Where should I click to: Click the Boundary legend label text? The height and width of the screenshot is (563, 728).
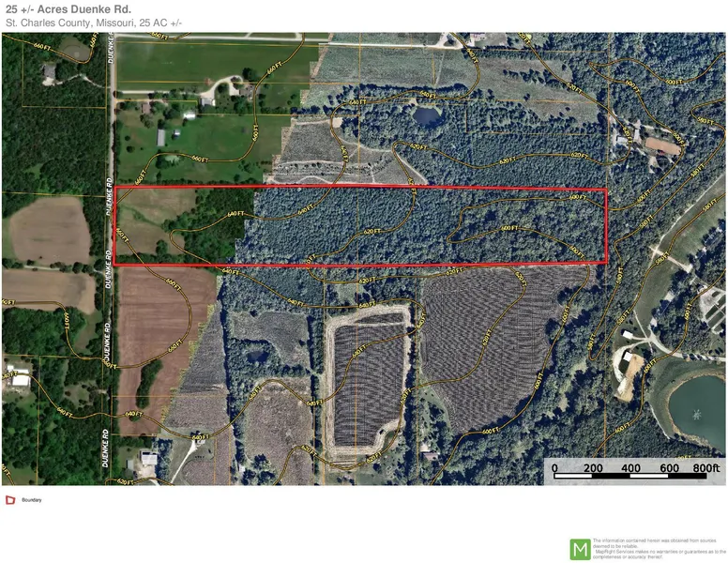click(x=31, y=500)
